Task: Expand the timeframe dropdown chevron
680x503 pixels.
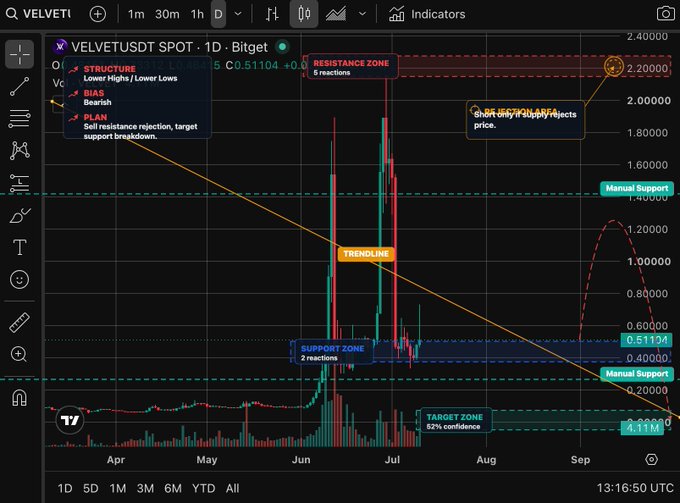Action: (238, 14)
